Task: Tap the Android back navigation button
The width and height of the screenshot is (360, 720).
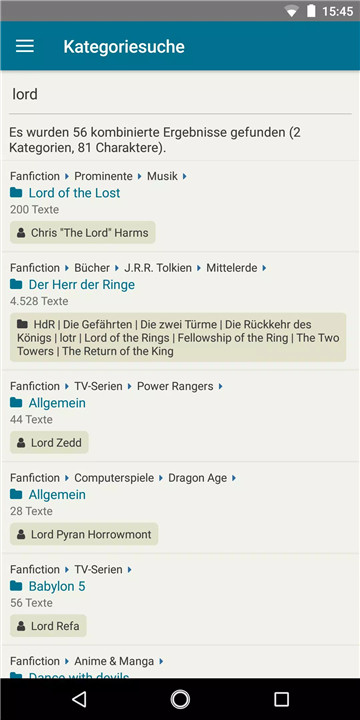Action: (79, 699)
